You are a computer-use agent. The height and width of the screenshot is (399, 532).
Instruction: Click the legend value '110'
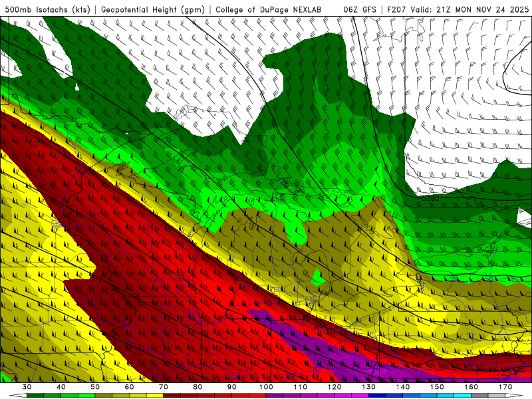pyautogui.click(x=301, y=387)
